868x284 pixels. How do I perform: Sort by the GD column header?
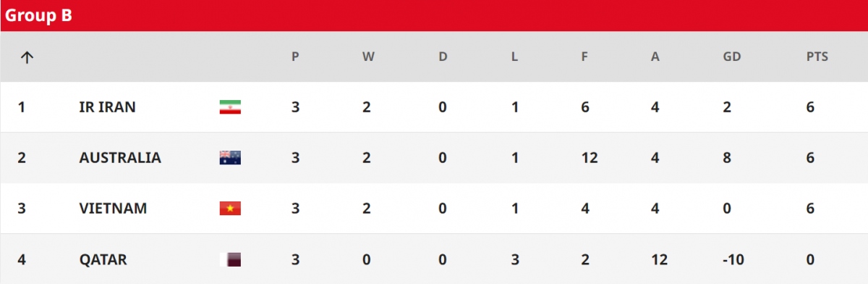pyautogui.click(x=732, y=57)
